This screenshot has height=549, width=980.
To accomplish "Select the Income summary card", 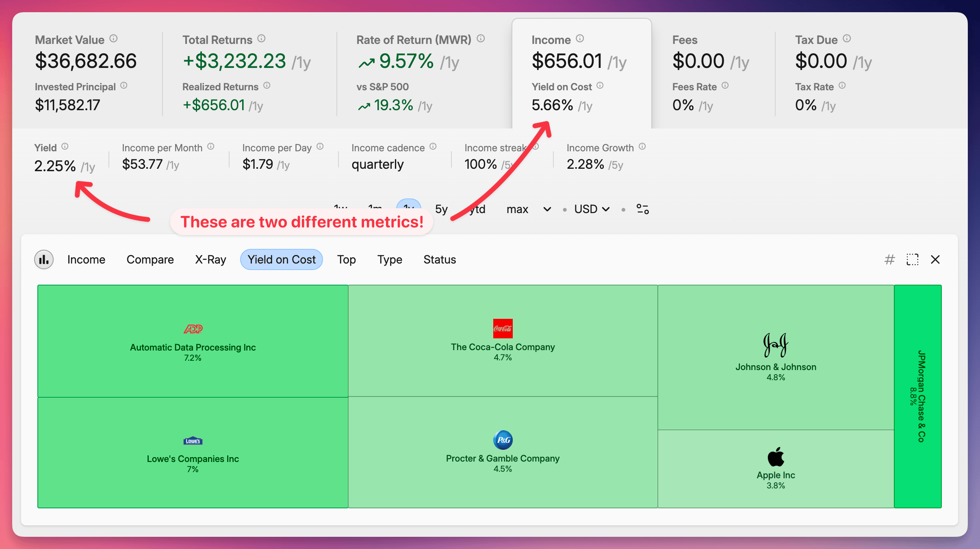I will [x=582, y=73].
